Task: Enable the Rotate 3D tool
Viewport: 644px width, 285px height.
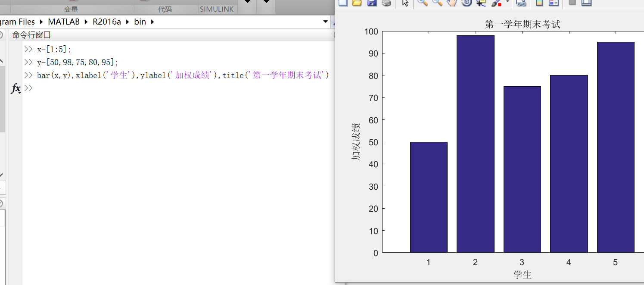Action: pyautogui.click(x=467, y=3)
